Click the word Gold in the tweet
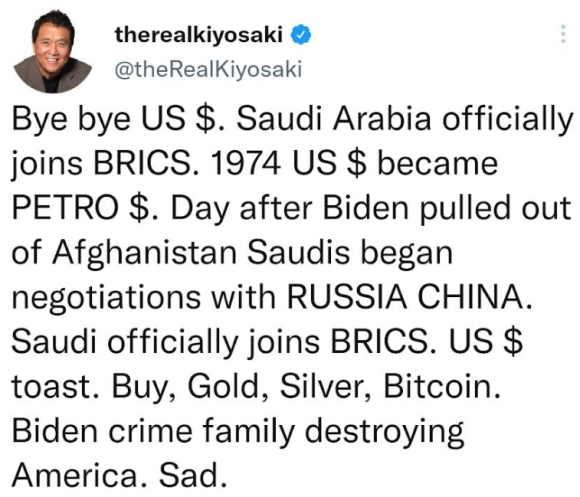580x497 pixels. pos(224,386)
